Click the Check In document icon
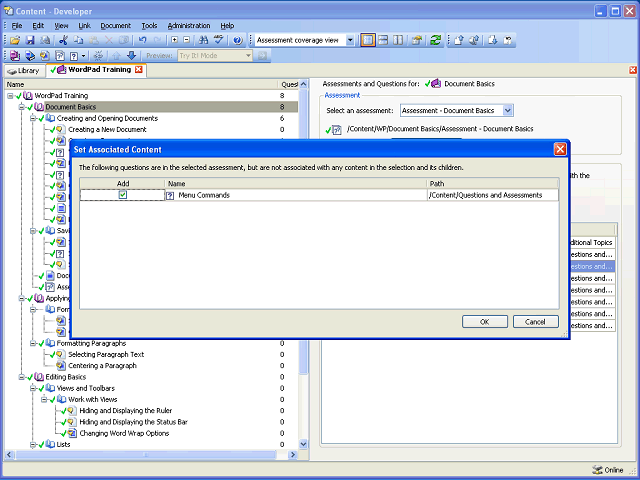The image size is (640, 480). click(459, 40)
